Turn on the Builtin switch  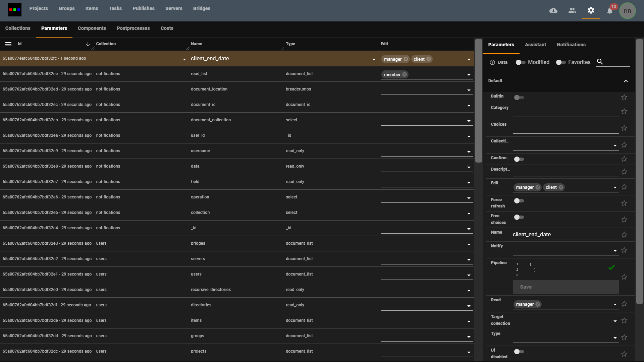click(519, 97)
